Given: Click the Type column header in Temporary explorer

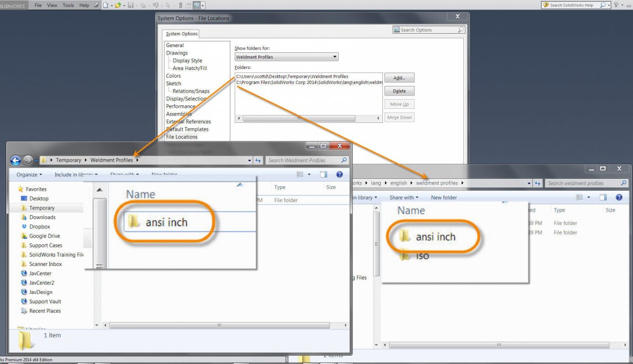Looking at the screenshot, I should [280, 187].
